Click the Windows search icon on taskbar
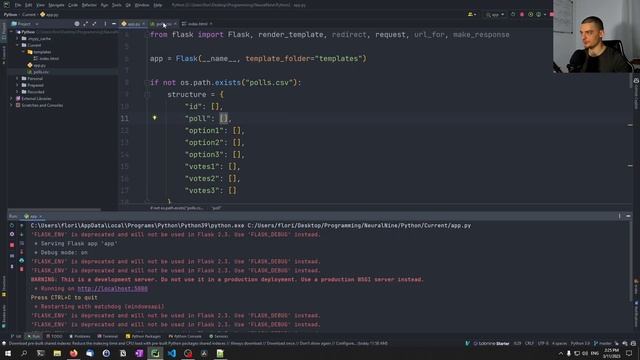640x360 pixels. coord(24,353)
